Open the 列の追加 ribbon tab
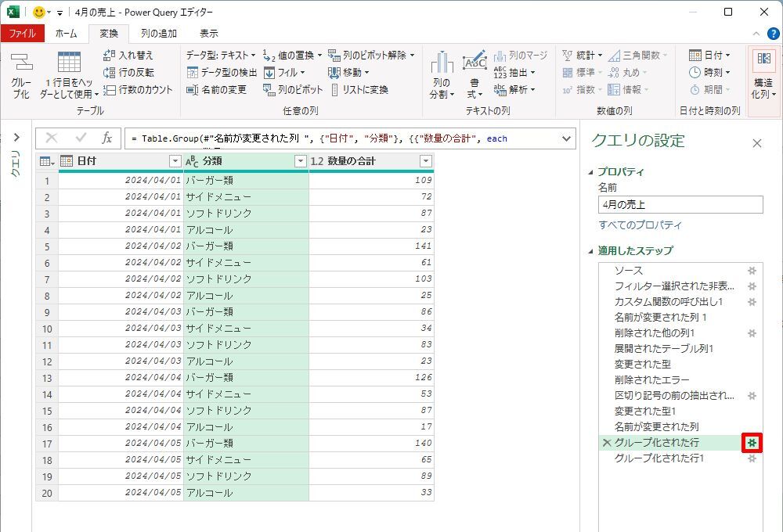The width and height of the screenshot is (783, 532). (158, 34)
